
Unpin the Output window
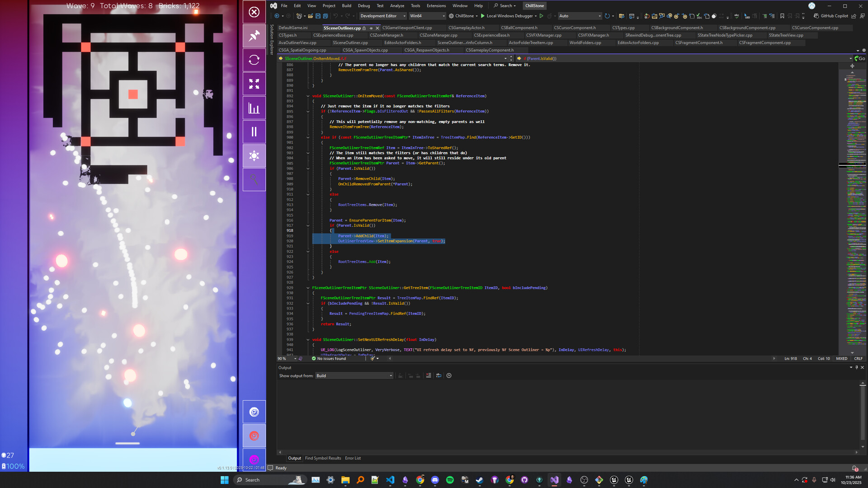pos(856,367)
